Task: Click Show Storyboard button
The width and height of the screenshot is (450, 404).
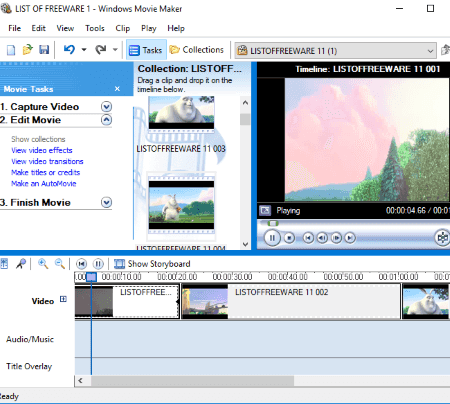Action: tap(152, 264)
